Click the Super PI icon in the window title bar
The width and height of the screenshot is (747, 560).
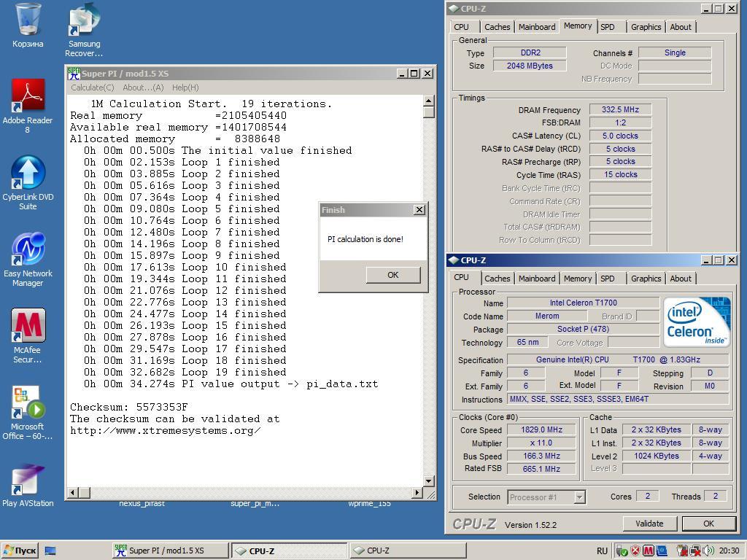(74, 74)
